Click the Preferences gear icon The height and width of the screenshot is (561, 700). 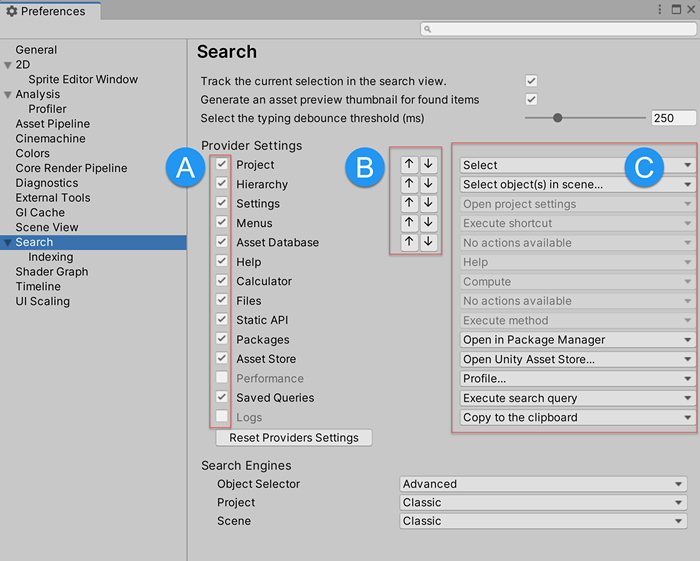[12, 11]
